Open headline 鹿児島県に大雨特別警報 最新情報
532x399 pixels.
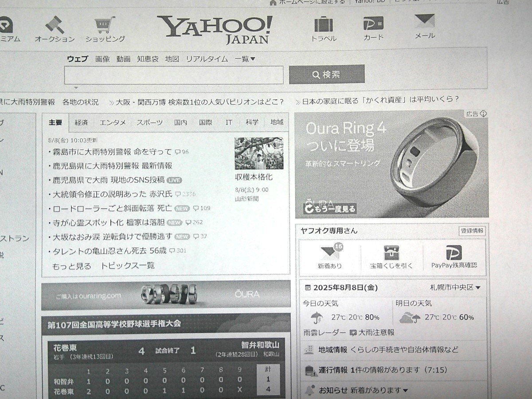click(113, 166)
